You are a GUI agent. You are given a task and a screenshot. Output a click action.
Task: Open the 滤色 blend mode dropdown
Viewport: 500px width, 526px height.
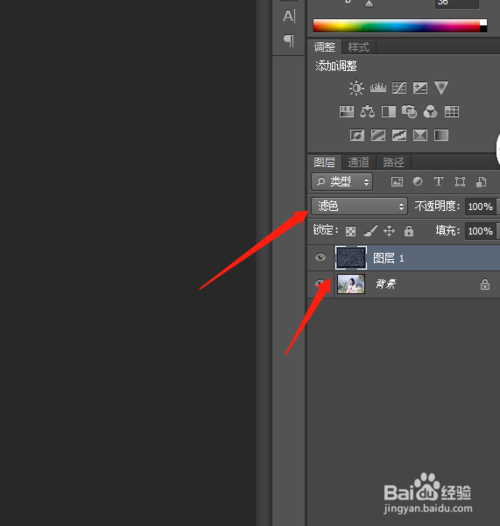pos(359,206)
